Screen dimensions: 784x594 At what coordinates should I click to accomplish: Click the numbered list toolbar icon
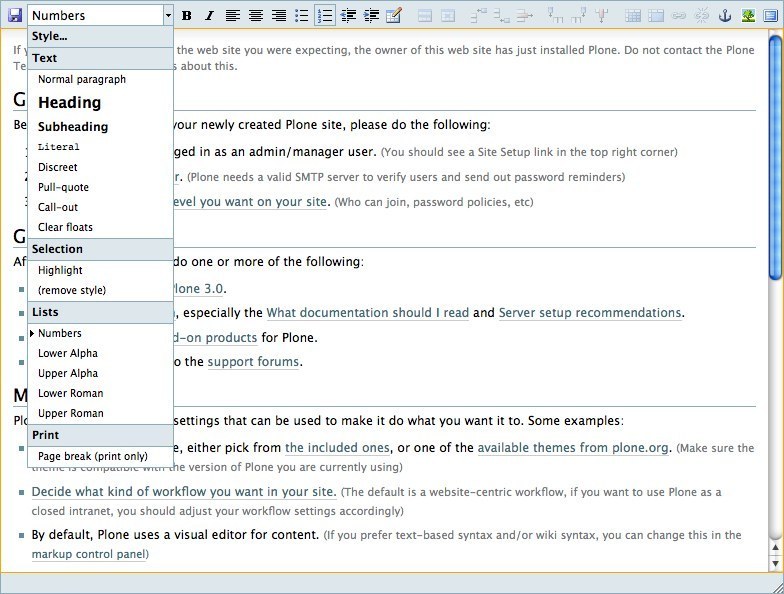[325, 16]
